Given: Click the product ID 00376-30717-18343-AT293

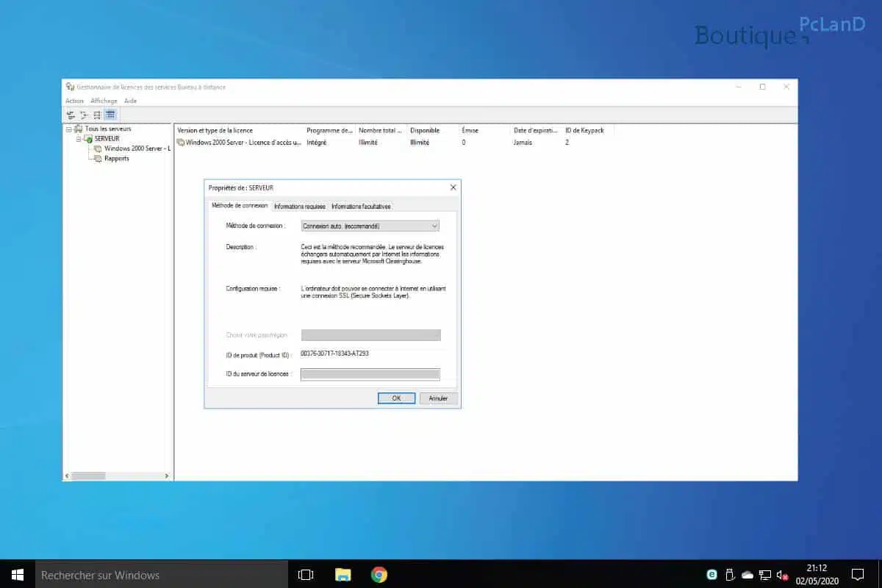Looking at the screenshot, I should click(335, 354).
